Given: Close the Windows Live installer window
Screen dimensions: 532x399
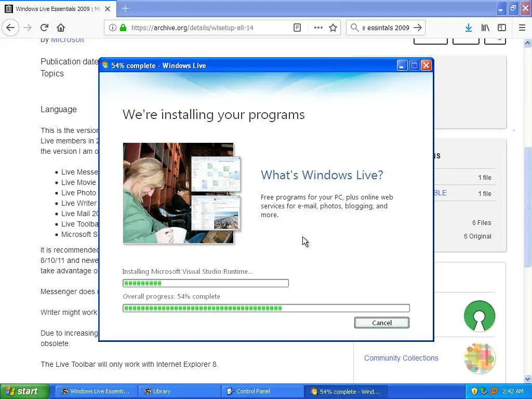Looking at the screenshot, I should point(426,65).
